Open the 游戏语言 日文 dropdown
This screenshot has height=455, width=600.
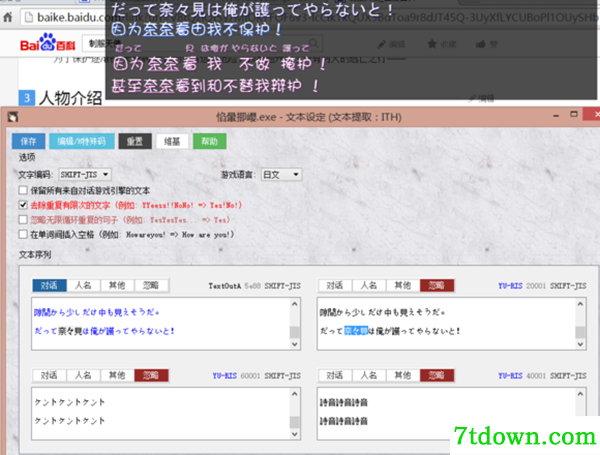pyautogui.click(x=281, y=174)
